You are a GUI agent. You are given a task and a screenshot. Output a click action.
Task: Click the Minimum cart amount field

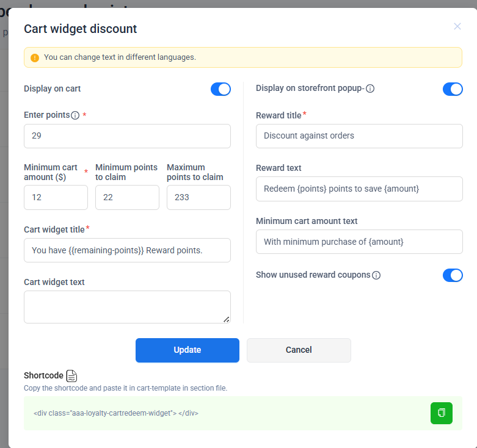click(x=56, y=198)
